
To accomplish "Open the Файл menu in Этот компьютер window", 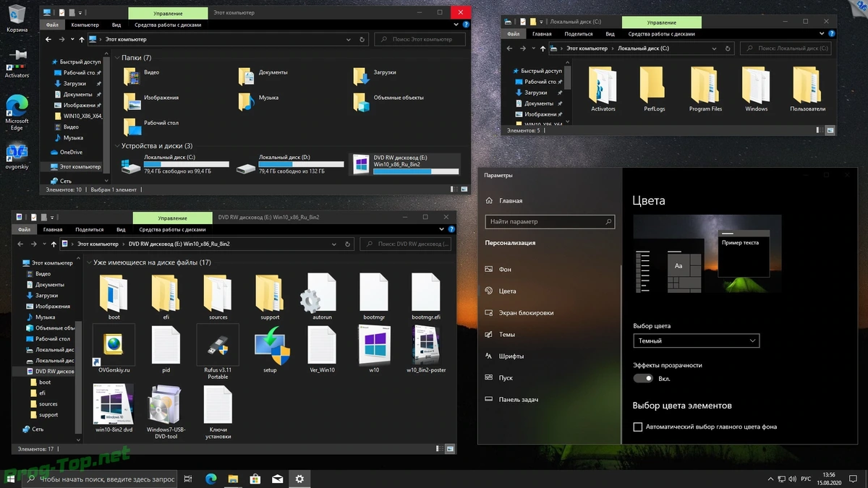I will (x=51, y=25).
